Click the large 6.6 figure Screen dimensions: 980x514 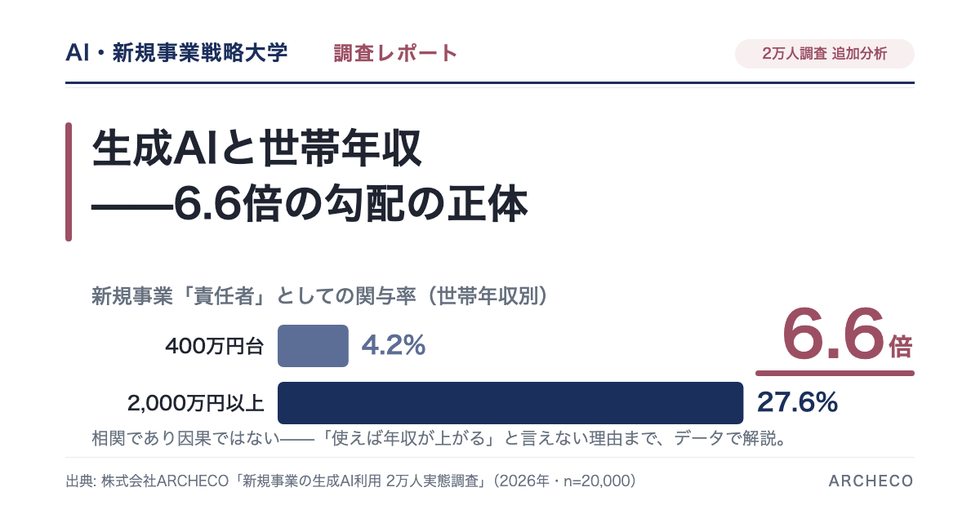coord(834,335)
